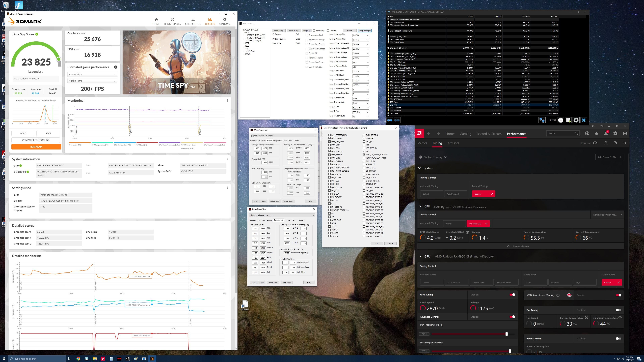Toggle GPU Tuning switch off
Screen dimensions: 644x362
[x=512, y=295]
